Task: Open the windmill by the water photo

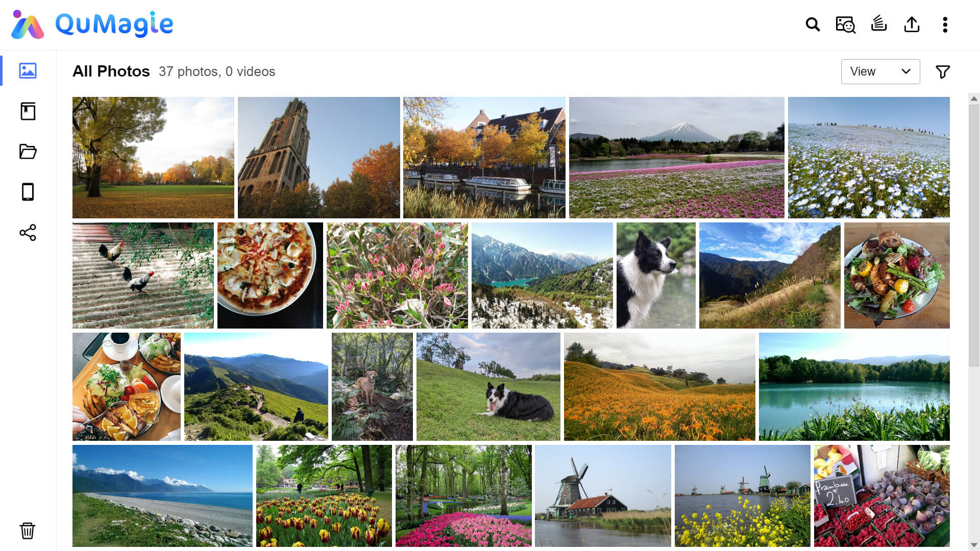Action: coord(603,496)
